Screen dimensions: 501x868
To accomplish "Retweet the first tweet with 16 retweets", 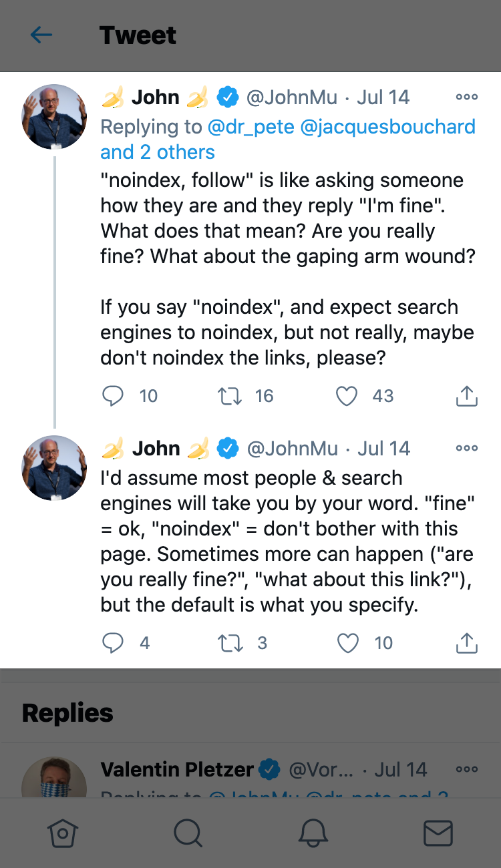I will coord(230,396).
